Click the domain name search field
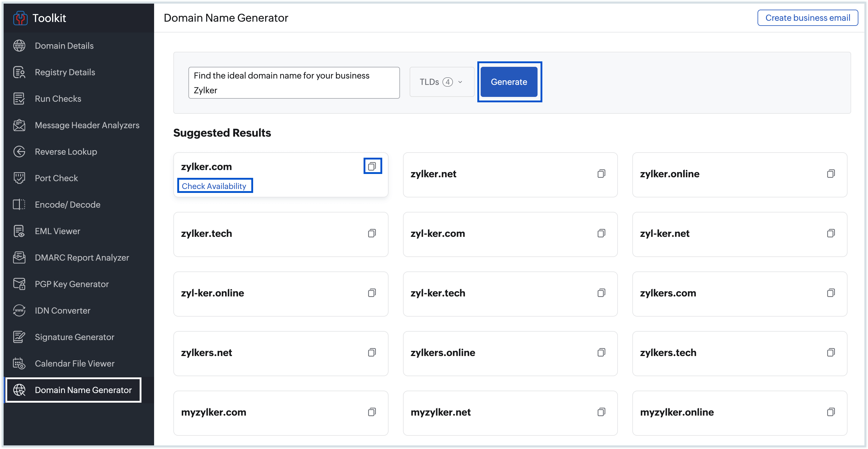 click(x=294, y=82)
